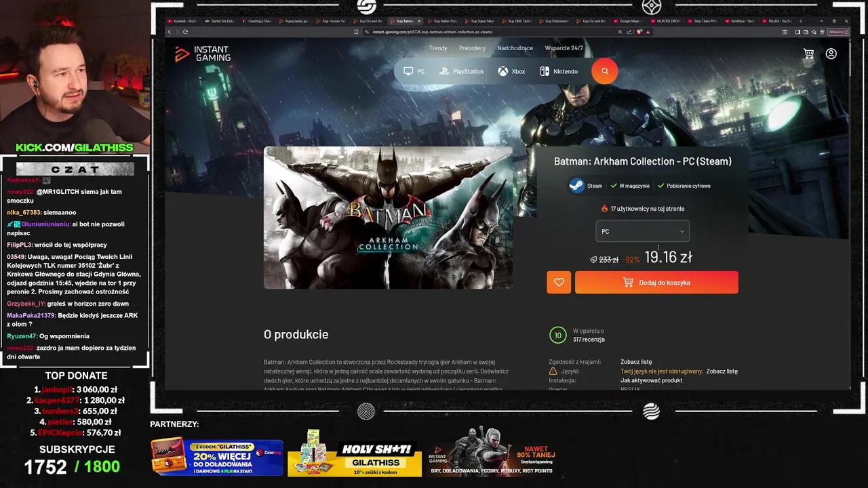Switch to the Google Maps tab
The image size is (868, 488).
pos(629,21)
